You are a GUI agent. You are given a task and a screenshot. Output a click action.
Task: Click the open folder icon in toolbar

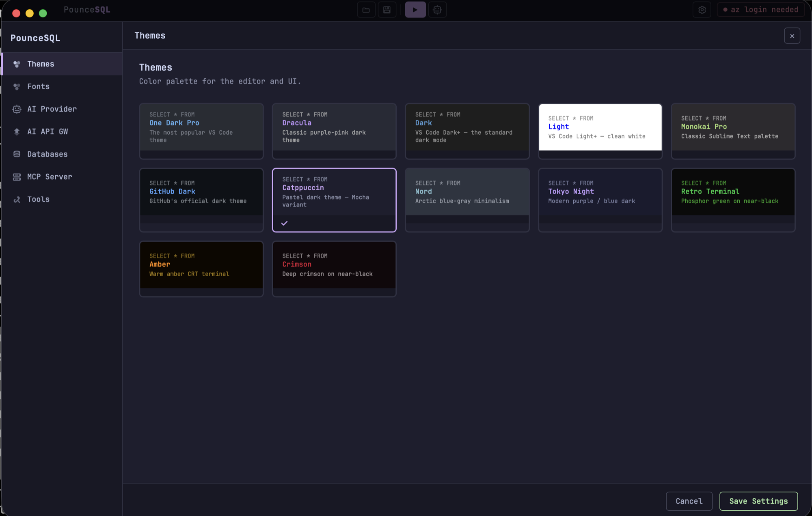pos(366,10)
